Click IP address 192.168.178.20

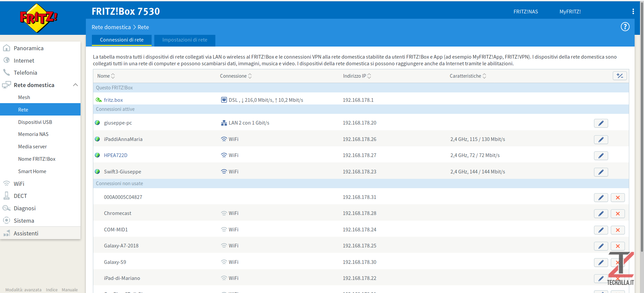[x=360, y=123]
